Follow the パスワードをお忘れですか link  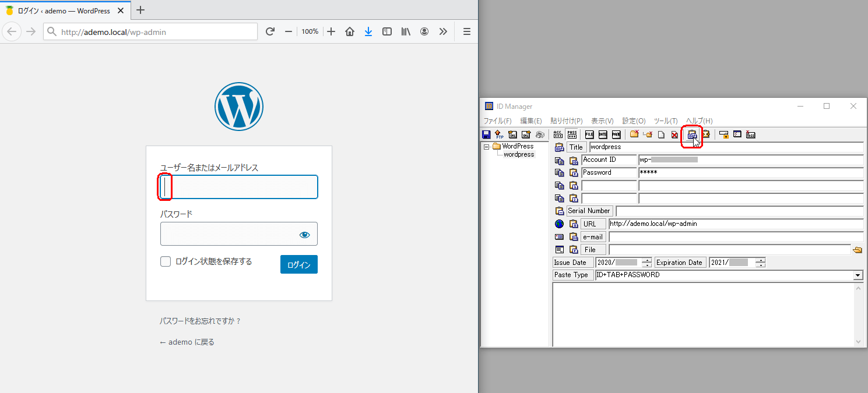coord(200,321)
